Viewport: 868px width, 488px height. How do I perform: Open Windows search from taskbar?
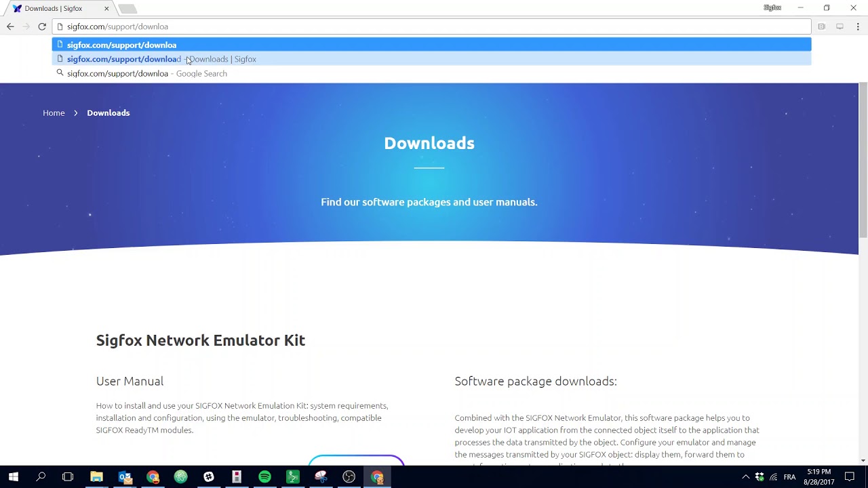[x=41, y=477]
